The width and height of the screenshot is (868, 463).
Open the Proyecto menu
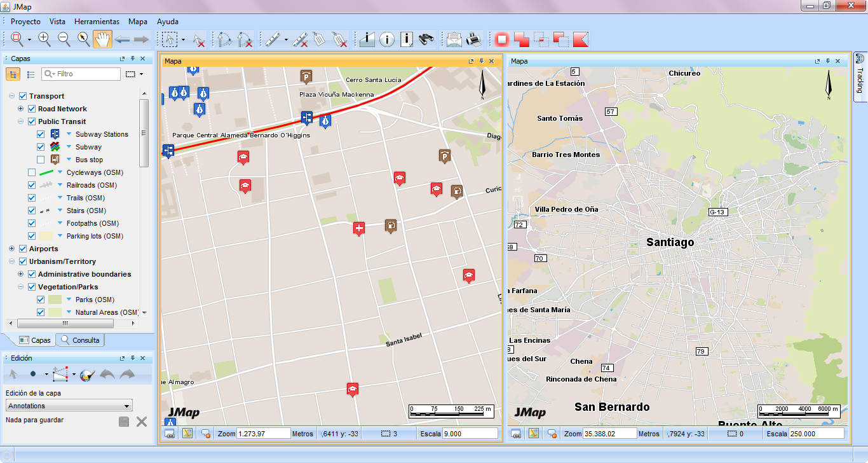pos(25,22)
